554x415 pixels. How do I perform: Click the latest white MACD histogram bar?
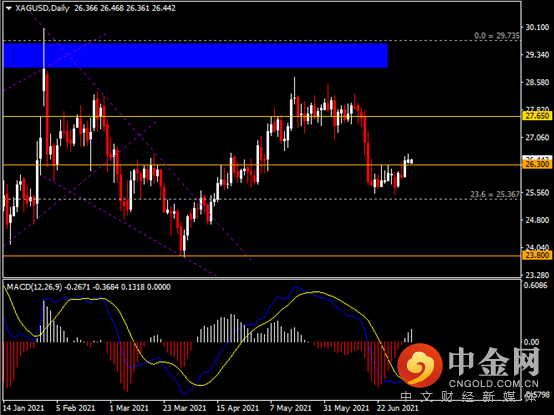[412, 336]
